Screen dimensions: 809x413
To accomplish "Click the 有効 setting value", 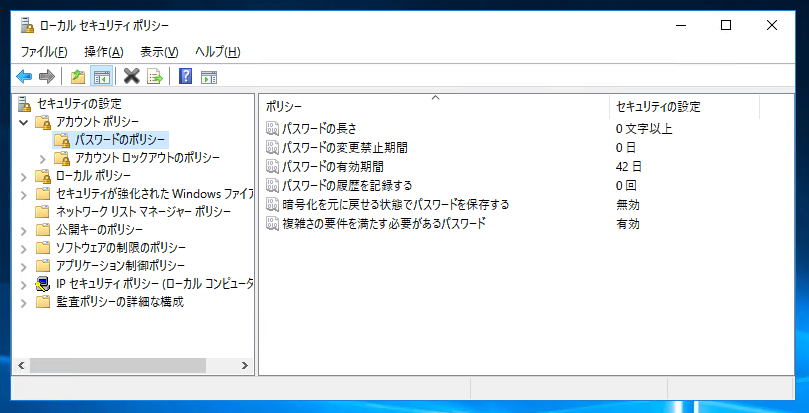I will pos(628,224).
